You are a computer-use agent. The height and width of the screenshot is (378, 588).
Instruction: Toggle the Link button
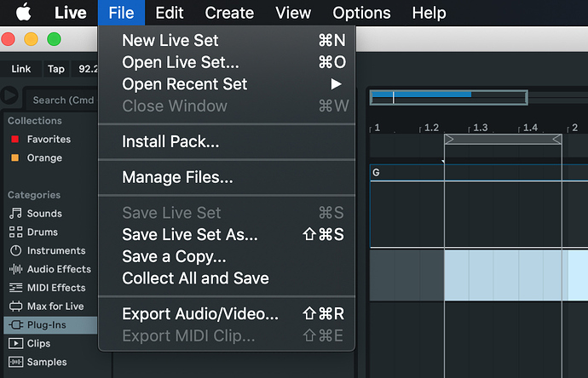click(x=21, y=69)
